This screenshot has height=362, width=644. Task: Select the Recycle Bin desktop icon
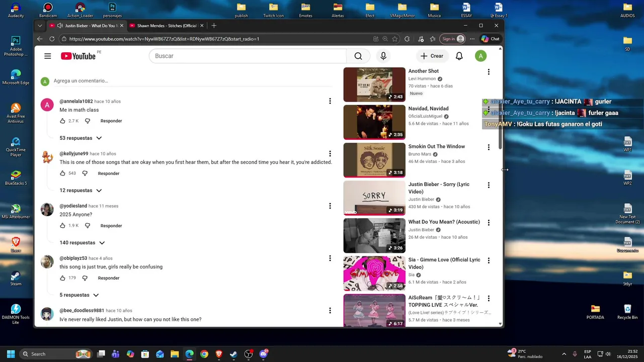(x=627, y=312)
